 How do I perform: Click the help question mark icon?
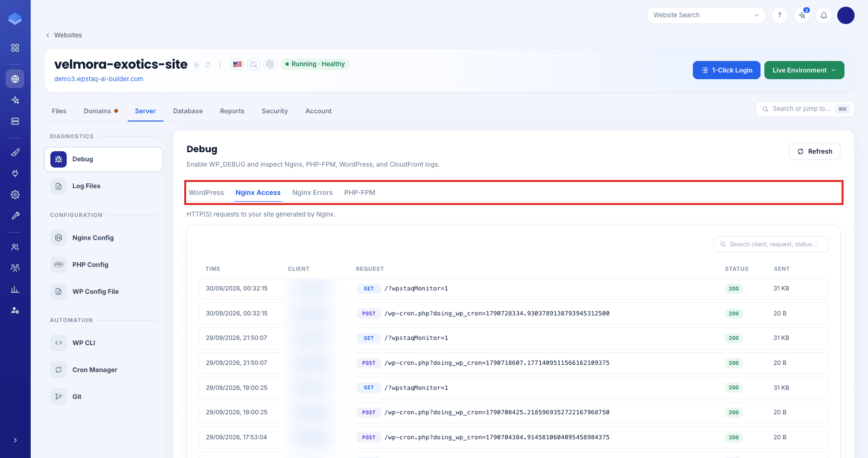click(x=780, y=15)
